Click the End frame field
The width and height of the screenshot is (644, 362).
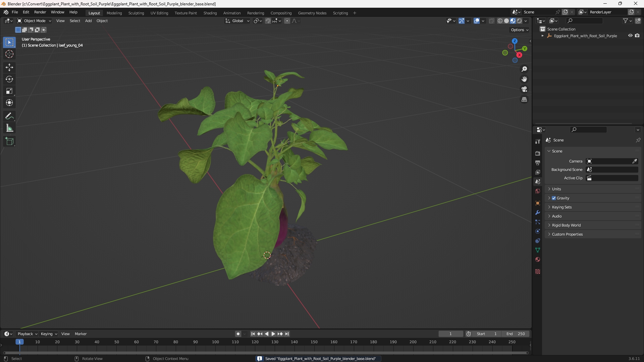tap(516, 334)
